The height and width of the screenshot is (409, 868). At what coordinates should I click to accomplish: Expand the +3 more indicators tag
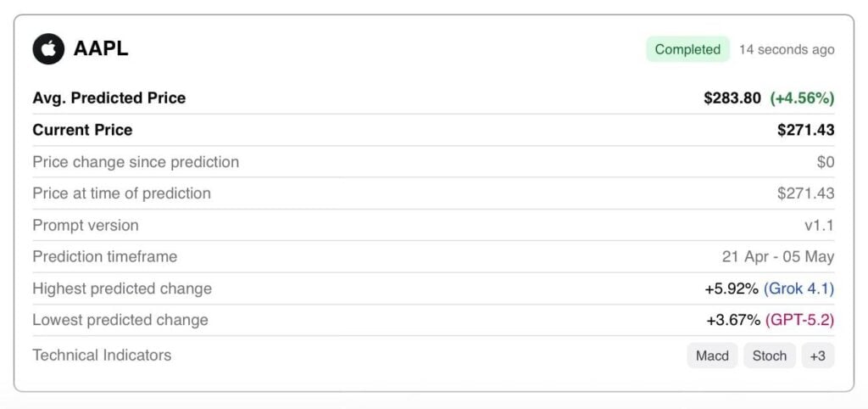click(817, 356)
